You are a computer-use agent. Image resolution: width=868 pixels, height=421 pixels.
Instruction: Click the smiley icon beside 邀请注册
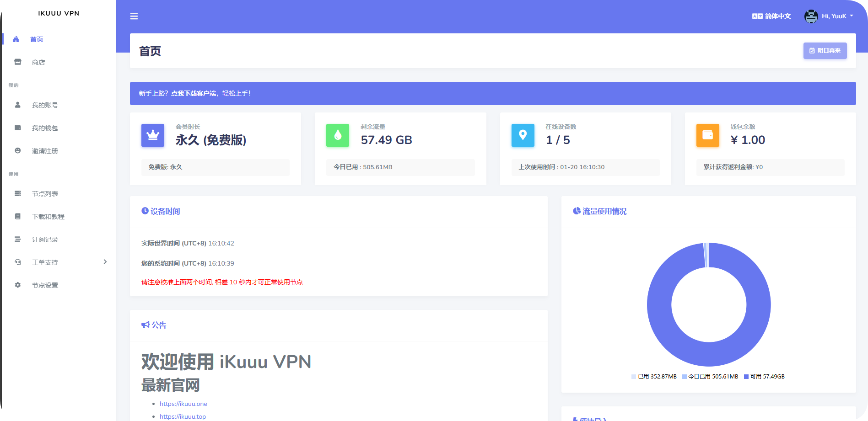[18, 150]
